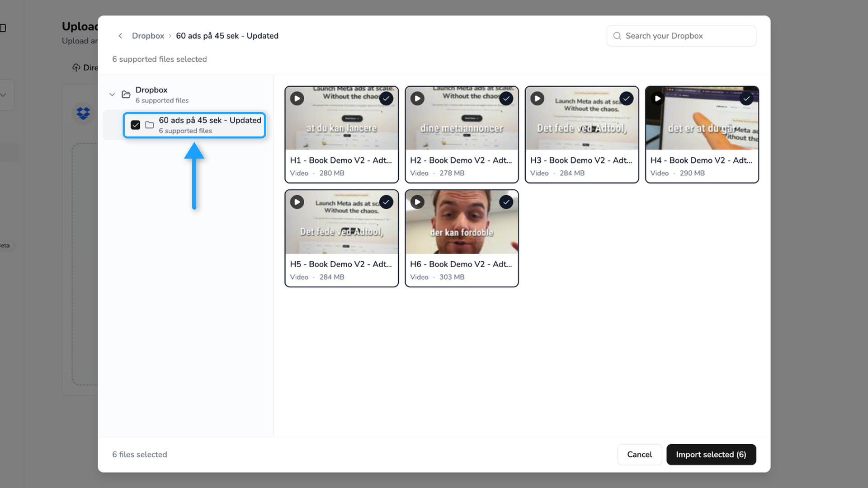The image size is (868, 488).
Task: Click the open folder icon next to Dropbox
Action: (126, 94)
